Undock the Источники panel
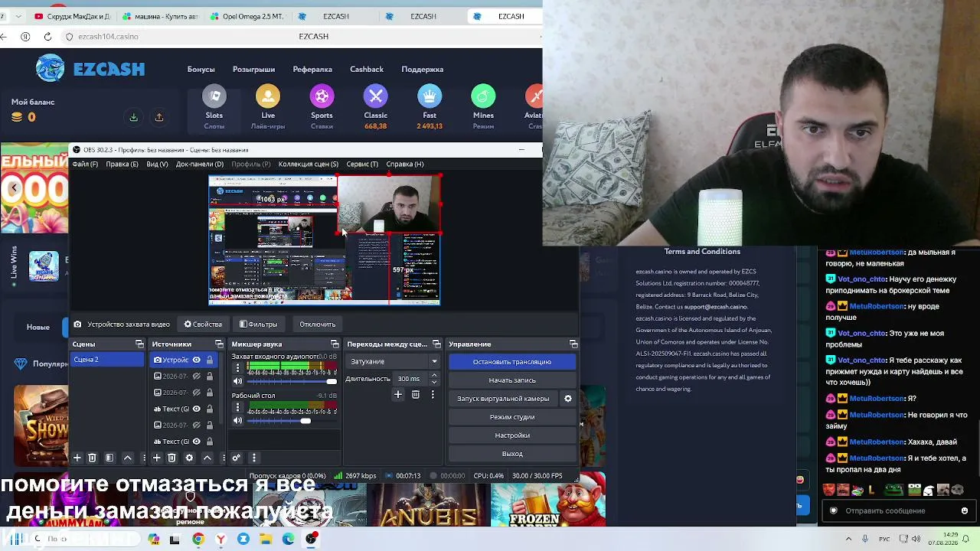980x551 pixels. pos(219,344)
